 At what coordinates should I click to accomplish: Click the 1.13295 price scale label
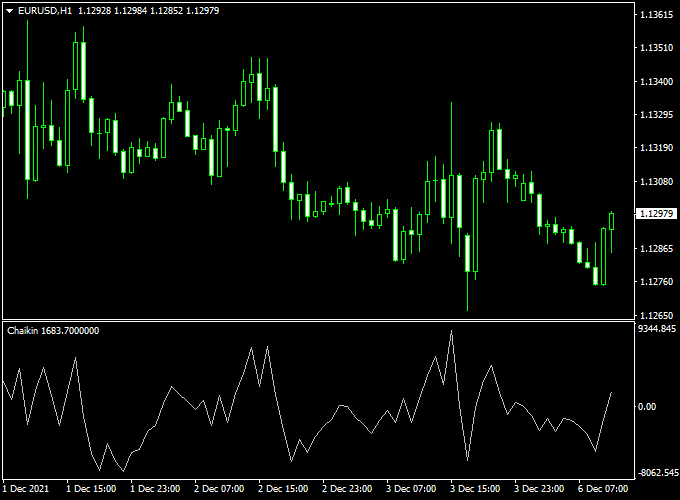(x=657, y=115)
